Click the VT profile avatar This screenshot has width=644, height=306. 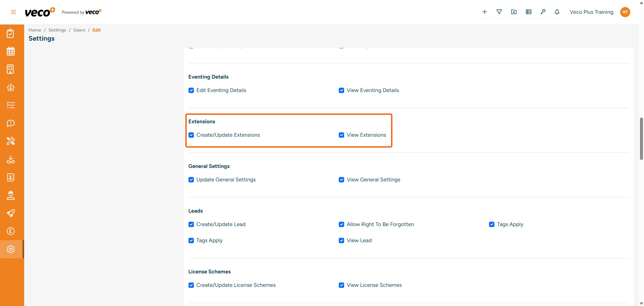pos(625,12)
